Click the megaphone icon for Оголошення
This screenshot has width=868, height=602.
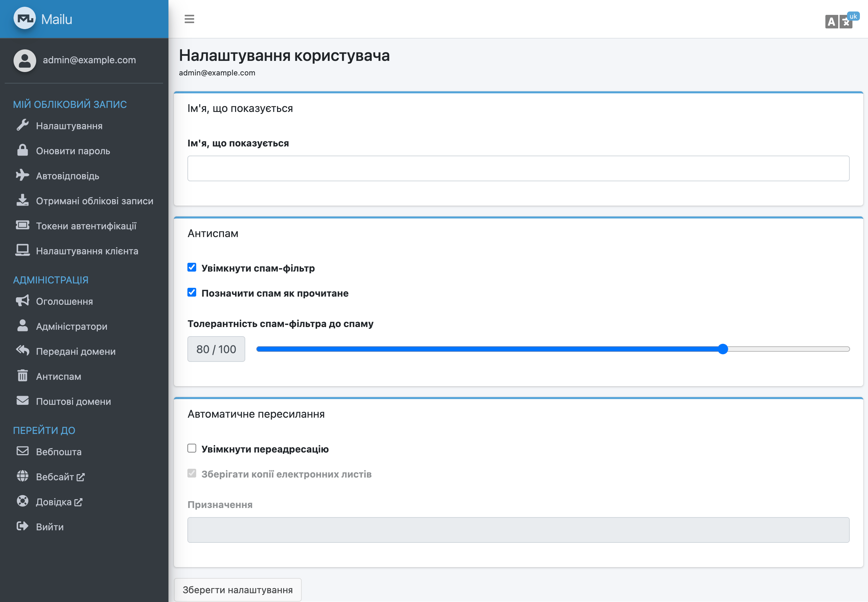point(23,301)
